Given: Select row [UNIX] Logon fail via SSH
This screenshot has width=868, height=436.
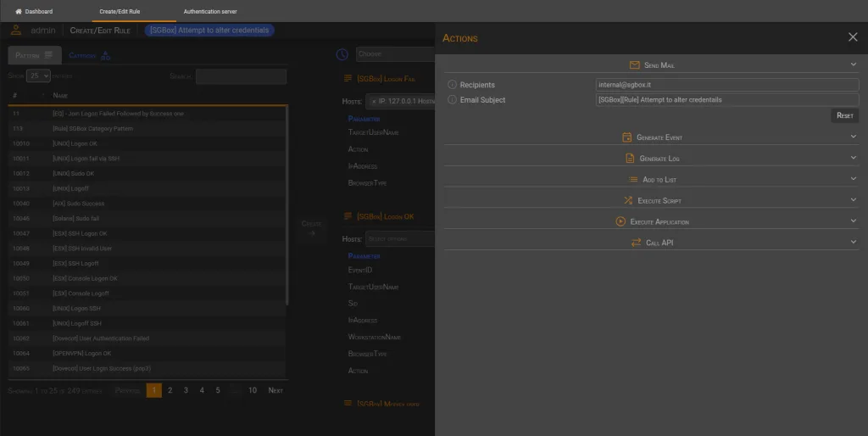Looking at the screenshot, I should 147,159.
